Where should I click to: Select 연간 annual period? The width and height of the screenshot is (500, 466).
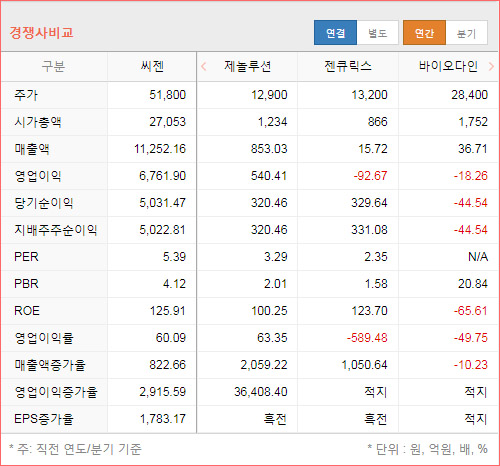click(x=424, y=33)
